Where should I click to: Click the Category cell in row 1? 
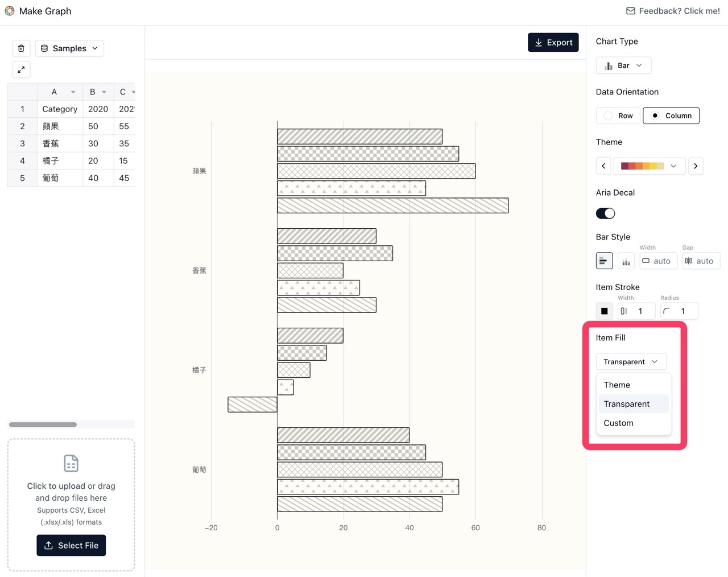pos(60,109)
